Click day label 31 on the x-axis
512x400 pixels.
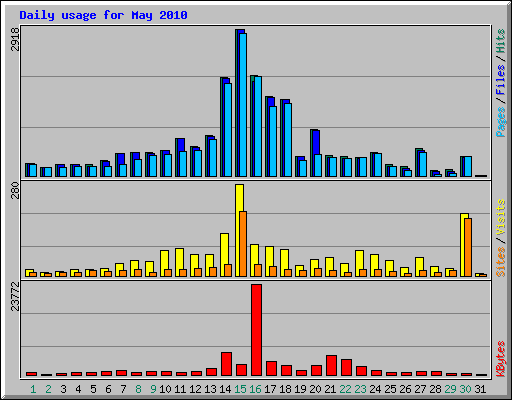tap(480, 389)
